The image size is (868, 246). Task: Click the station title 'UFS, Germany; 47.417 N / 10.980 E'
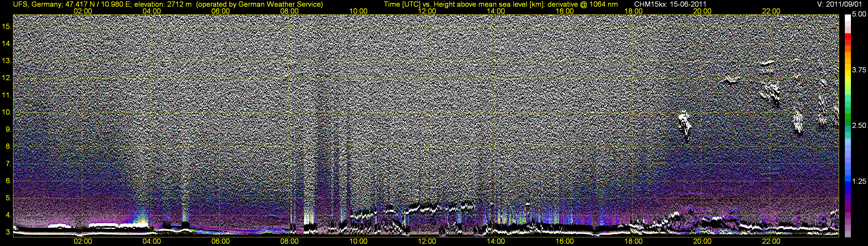(72, 4)
